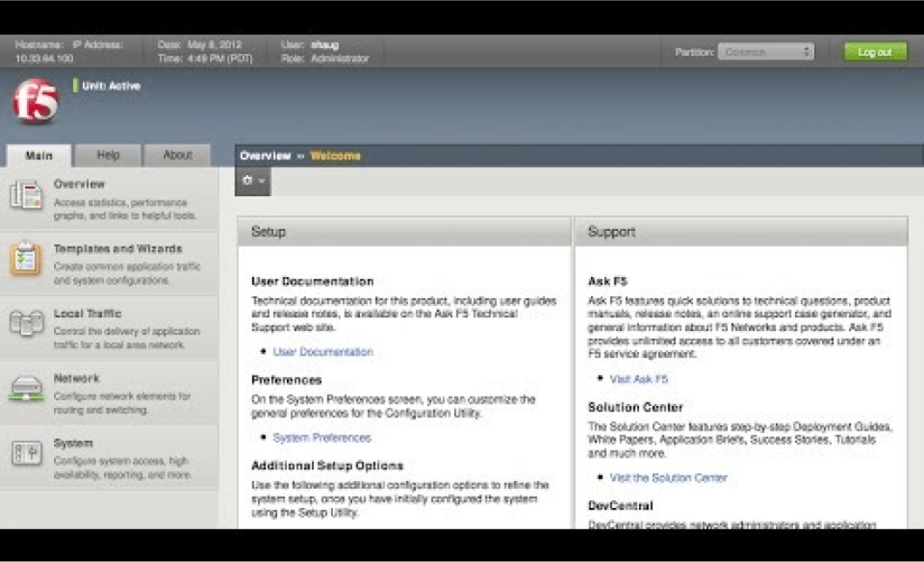This screenshot has width=924, height=562.
Task: Click the Solution Center heading
Action: [x=635, y=407]
